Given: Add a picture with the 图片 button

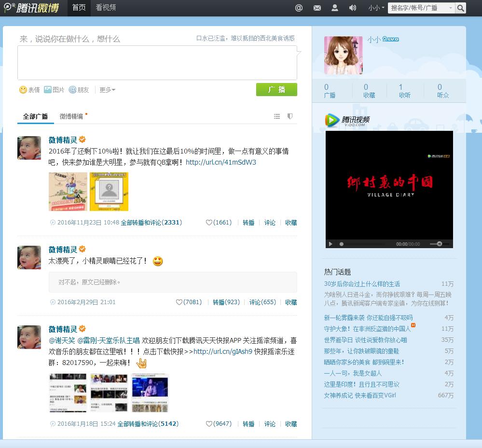Looking at the screenshot, I should [x=54, y=90].
